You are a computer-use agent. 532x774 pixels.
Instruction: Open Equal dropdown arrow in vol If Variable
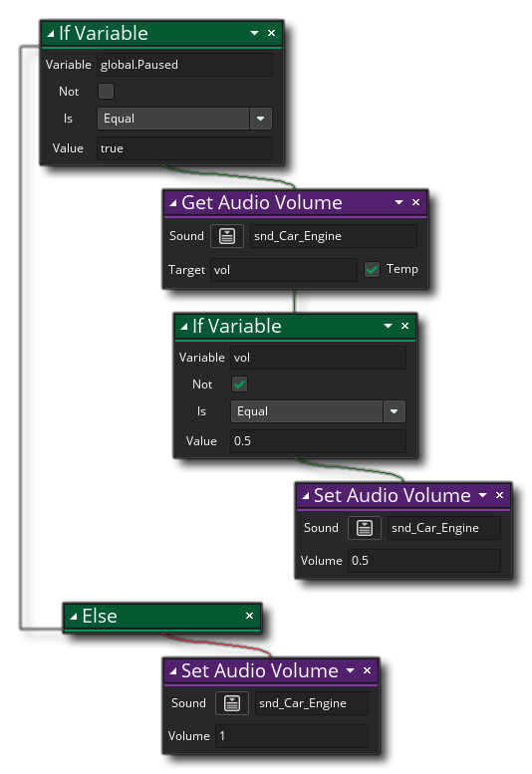coord(395,411)
